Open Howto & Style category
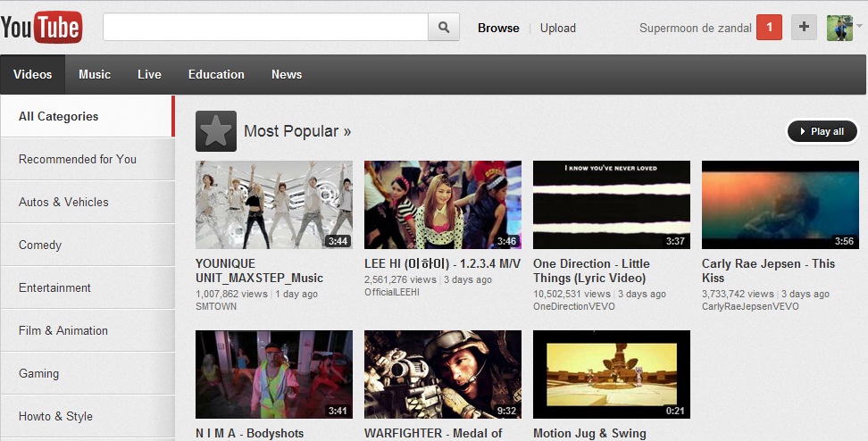868x441 pixels. 88,417
